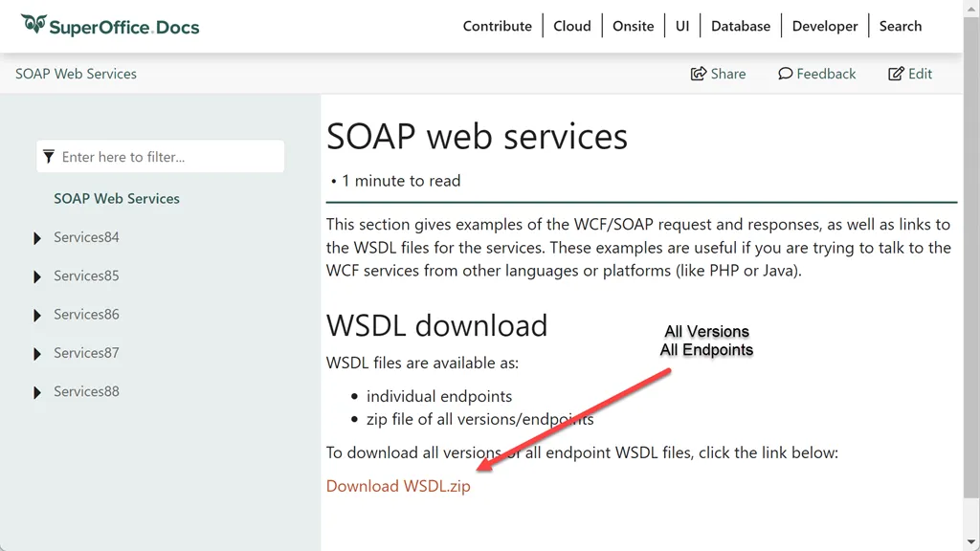Expand the Services84 tree node
The width and height of the screenshot is (980, 551).
tap(37, 238)
